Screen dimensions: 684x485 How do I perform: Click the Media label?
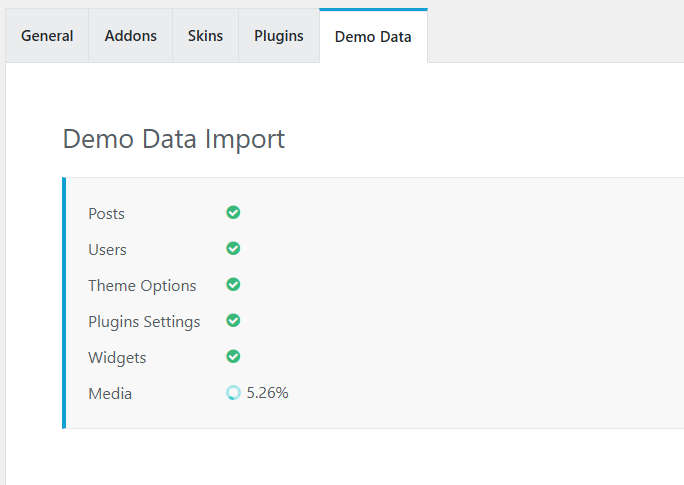[110, 394]
